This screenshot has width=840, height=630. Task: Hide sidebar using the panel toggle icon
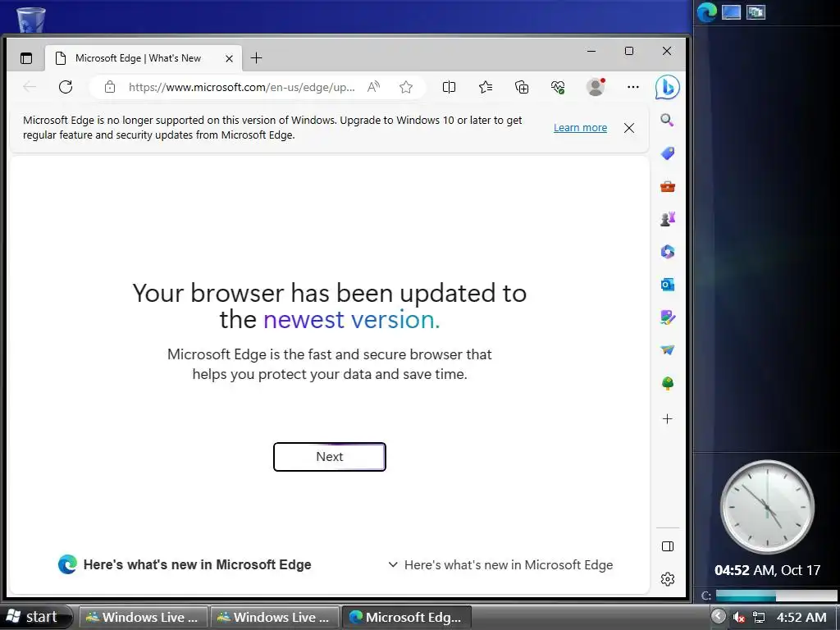coord(668,546)
